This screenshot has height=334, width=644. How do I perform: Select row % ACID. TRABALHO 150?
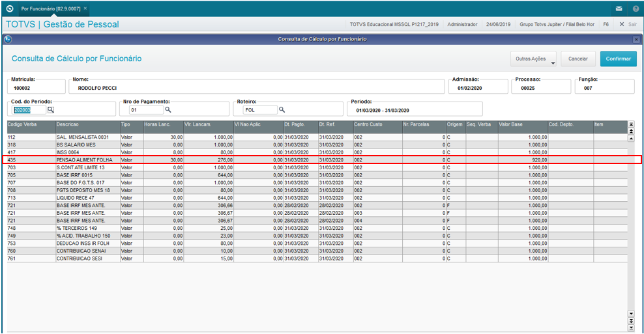tap(317, 236)
